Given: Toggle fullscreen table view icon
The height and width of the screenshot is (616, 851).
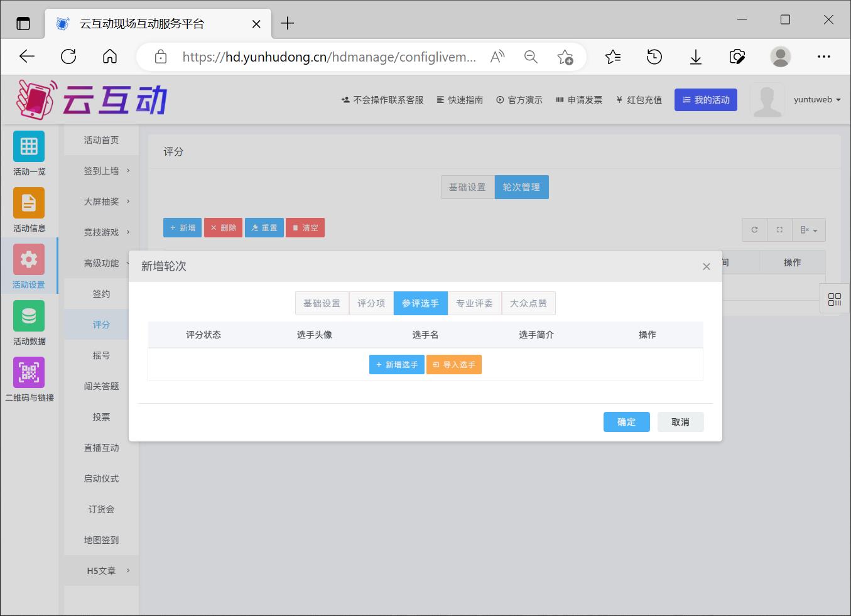Looking at the screenshot, I should coord(779,230).
